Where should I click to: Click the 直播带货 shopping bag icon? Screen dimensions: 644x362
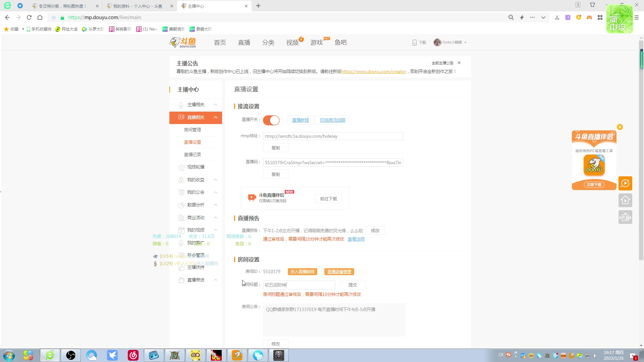181,280
